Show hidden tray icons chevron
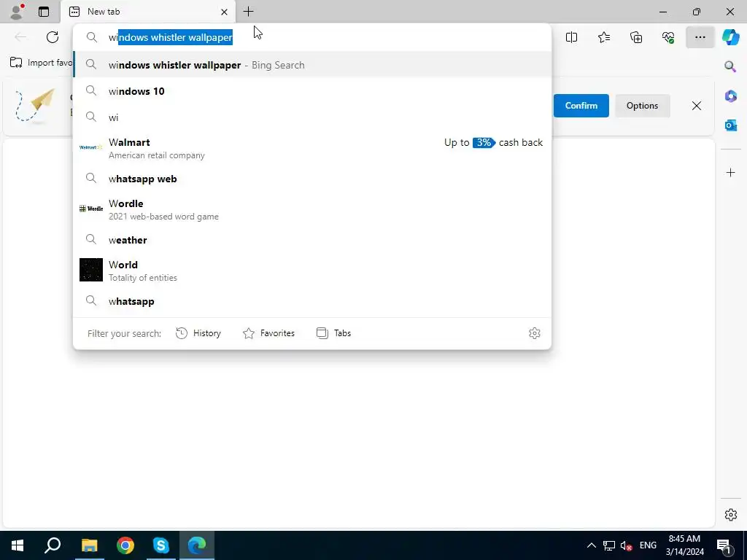The height and width of the screenshot is (560, 747). pos(591,545)
